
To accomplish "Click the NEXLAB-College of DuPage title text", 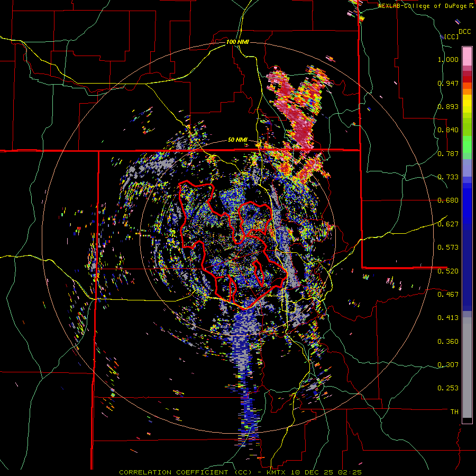I will (423, 6).
